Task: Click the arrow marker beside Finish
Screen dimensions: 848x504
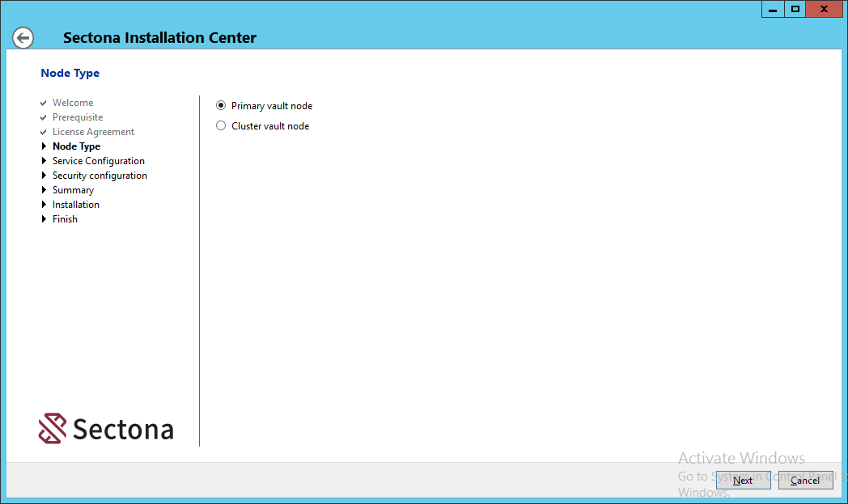Action: coord(45,219)
